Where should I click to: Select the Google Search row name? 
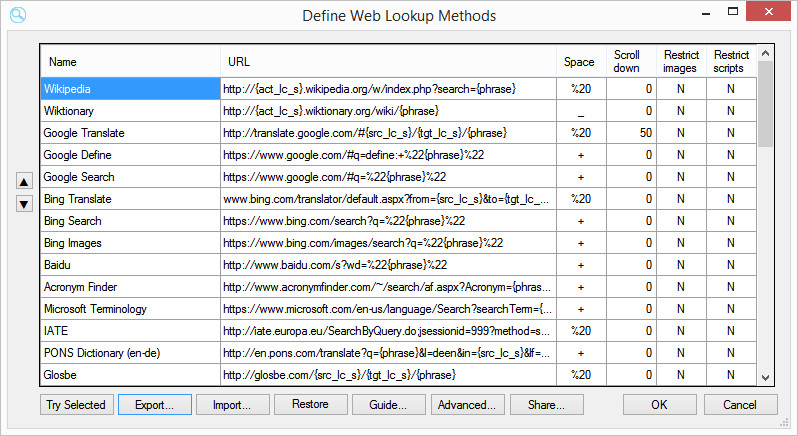coord(130,177)
